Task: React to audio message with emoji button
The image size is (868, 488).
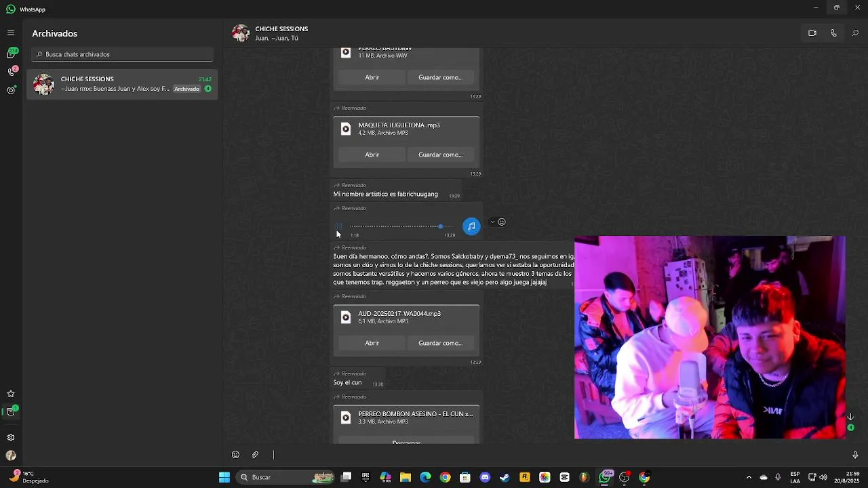Action: (502, 222)
